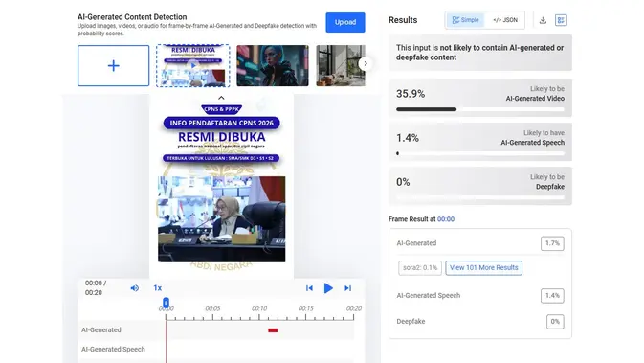Select the interior room sample thumbnail

click(341, 66)
